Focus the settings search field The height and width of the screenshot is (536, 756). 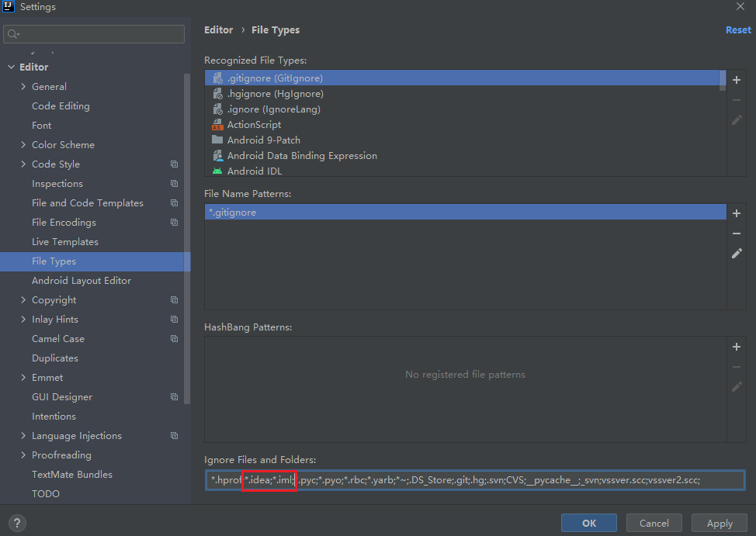[94, 34]
